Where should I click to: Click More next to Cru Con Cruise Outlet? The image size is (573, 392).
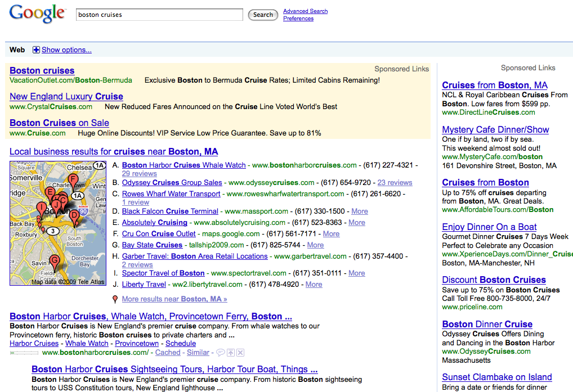coord(331,234)
